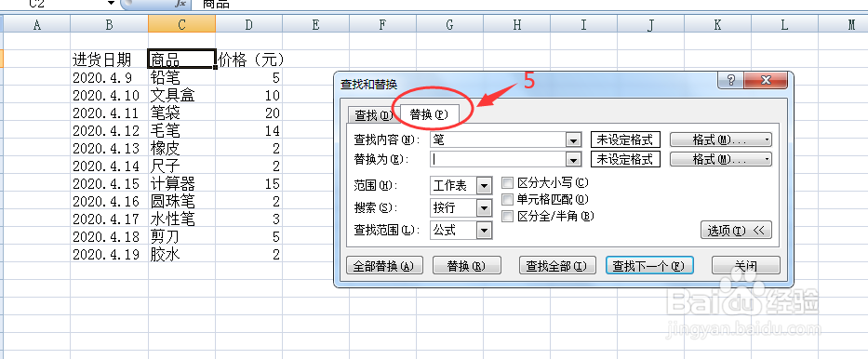868x359 pixels.
Task: Click date cell 2020.4.9
Action: pyautogui.click(x=109, y=77)
